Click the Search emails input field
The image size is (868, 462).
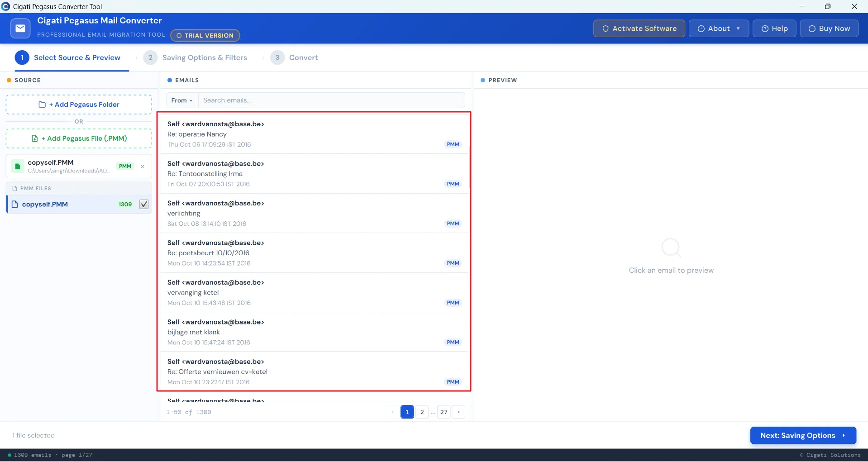coord(332,100)
